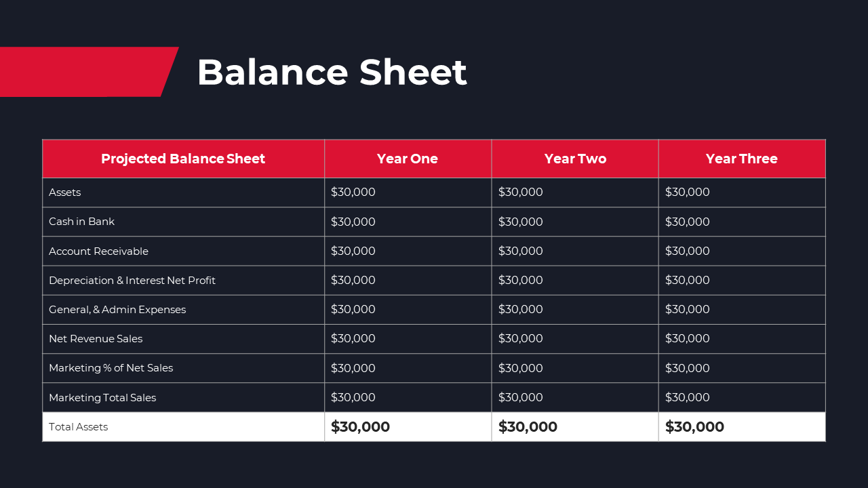Click the Assets row label
The width and height of the screenshot is (868, 488).
pos(64,192)
